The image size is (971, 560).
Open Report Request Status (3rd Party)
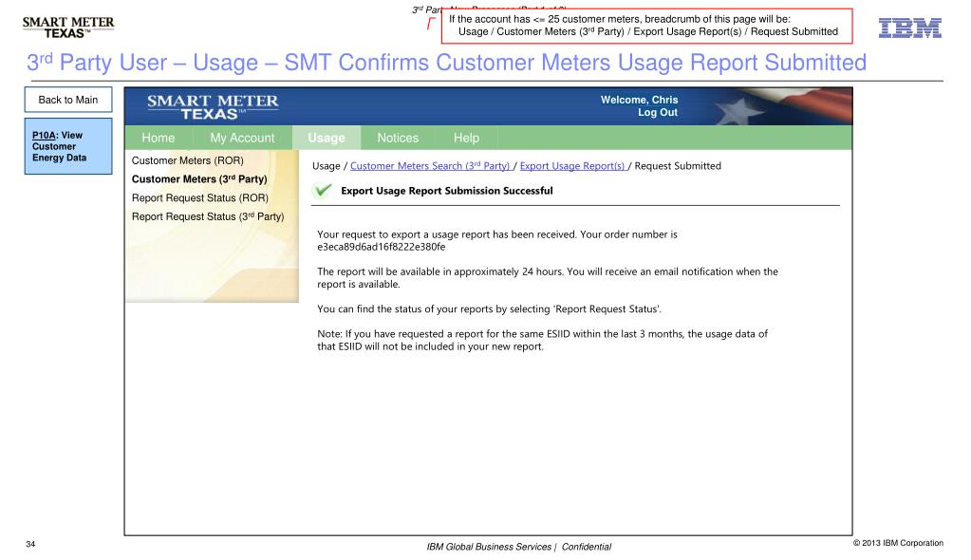point(208,216)
